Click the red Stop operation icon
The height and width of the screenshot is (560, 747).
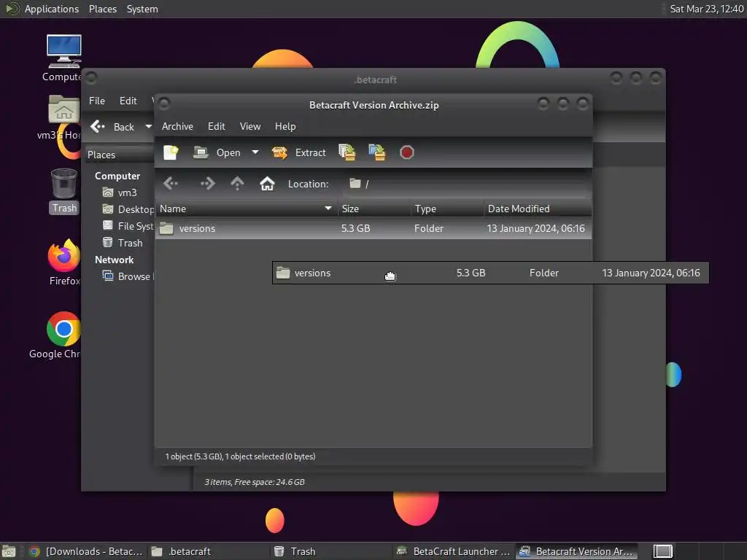coord(406,152)
